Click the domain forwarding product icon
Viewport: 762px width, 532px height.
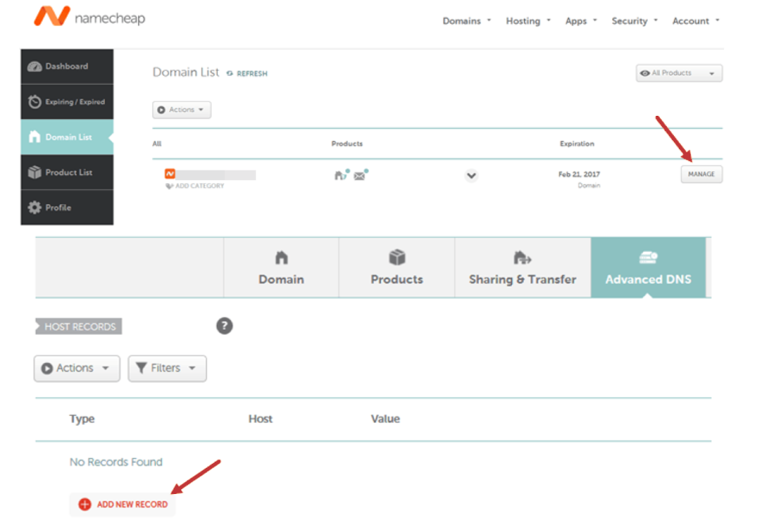tap(342, 175)
